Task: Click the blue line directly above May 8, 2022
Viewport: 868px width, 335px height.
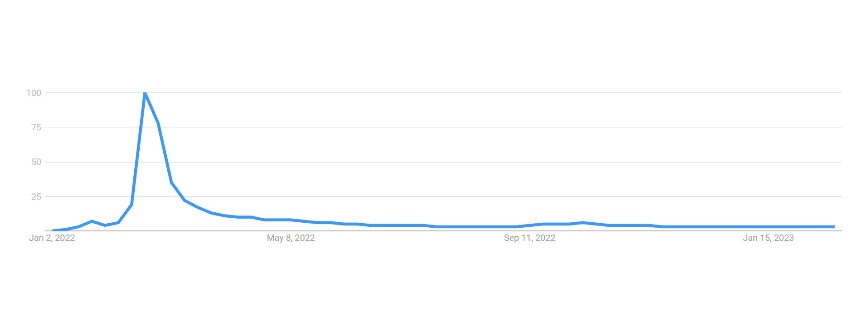Action: (x=291, y=220)
